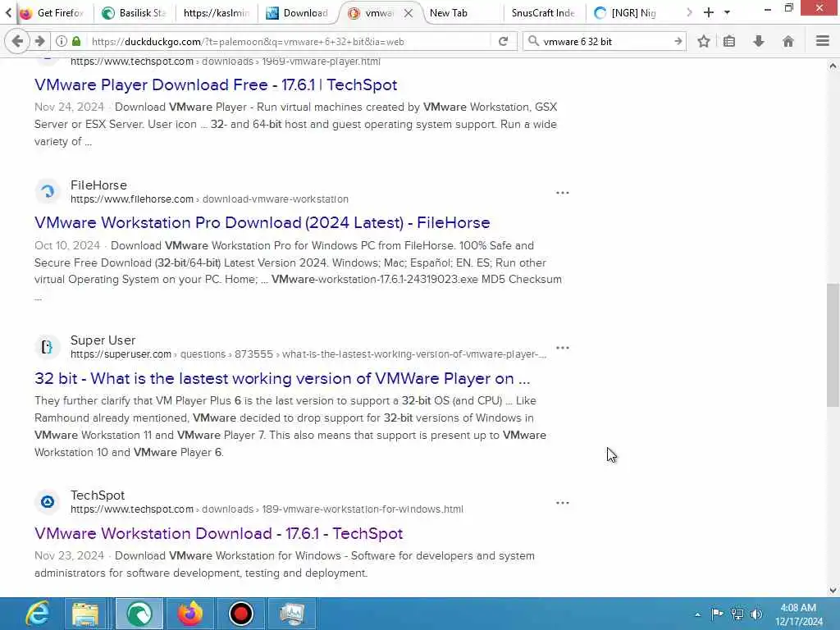The height and width of the screenshot is (630, 840).
Task: Open the bookmarks list icon
Action: point(729,41)
